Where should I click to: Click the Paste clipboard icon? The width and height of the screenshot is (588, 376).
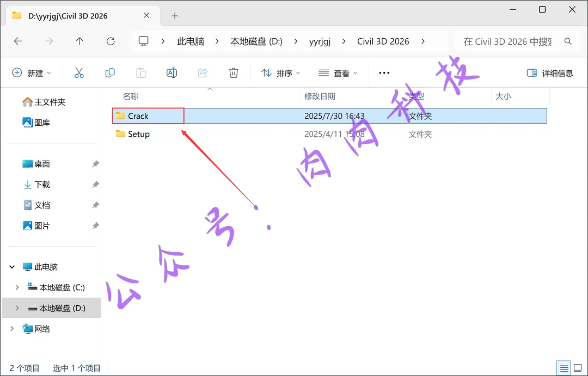click(x=141, y=73)
